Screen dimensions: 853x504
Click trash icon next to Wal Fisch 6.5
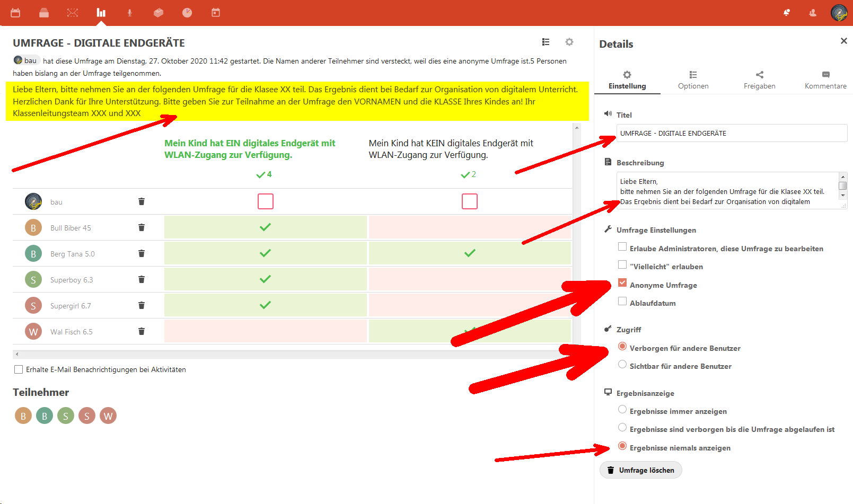(142, 331)
